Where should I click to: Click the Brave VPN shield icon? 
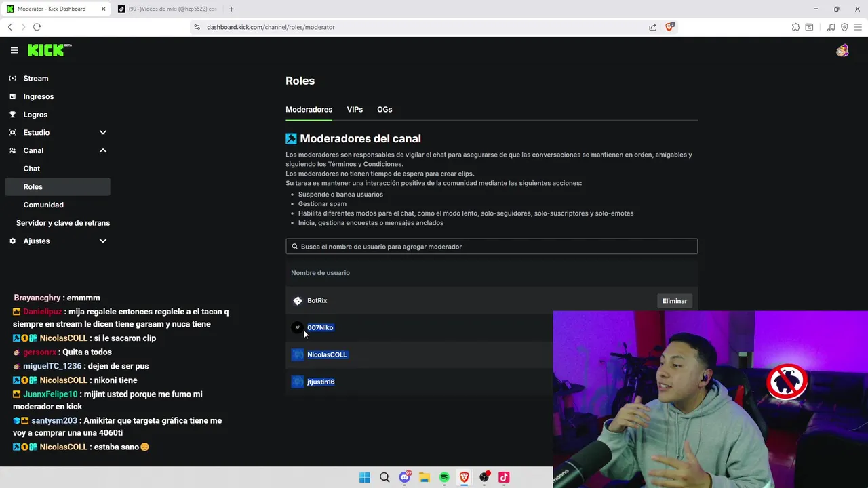[844, 27]
